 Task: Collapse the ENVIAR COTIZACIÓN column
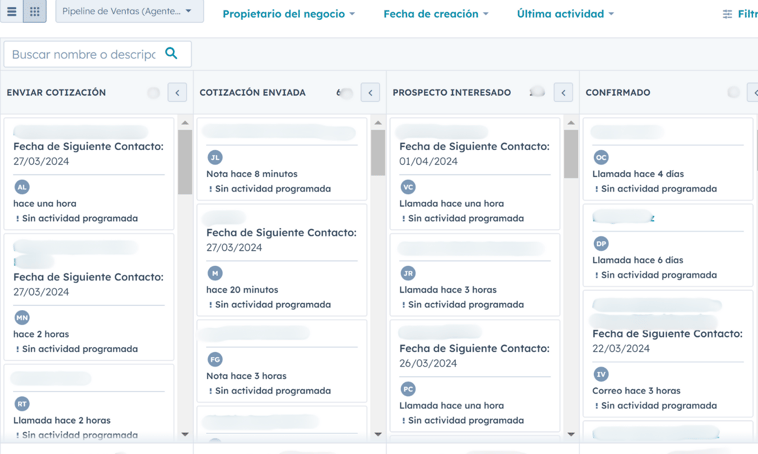[177, 92]
